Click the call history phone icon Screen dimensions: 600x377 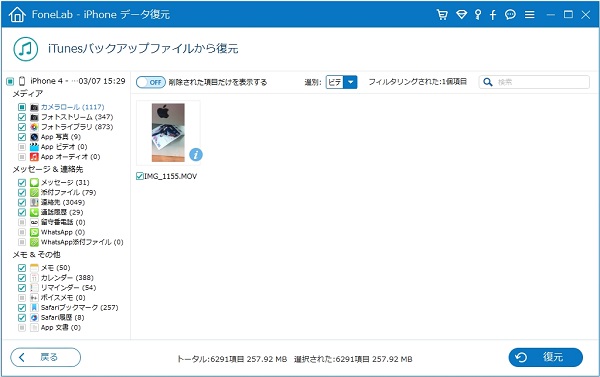pos(34,212)
